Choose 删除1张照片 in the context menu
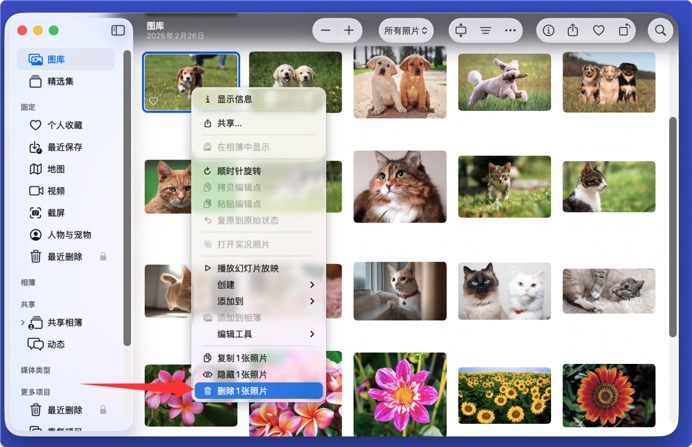Viewport: 692px width, 447px height. coord(259,391)
